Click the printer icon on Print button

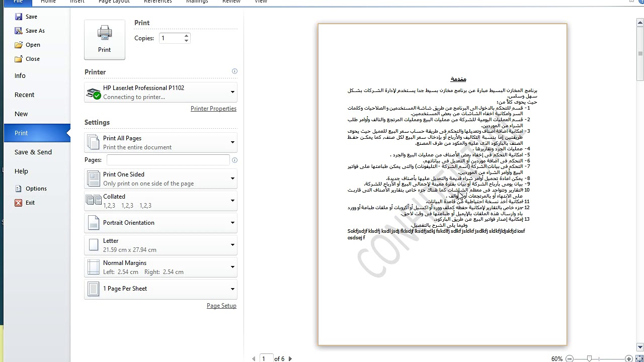tap(105, 33)
